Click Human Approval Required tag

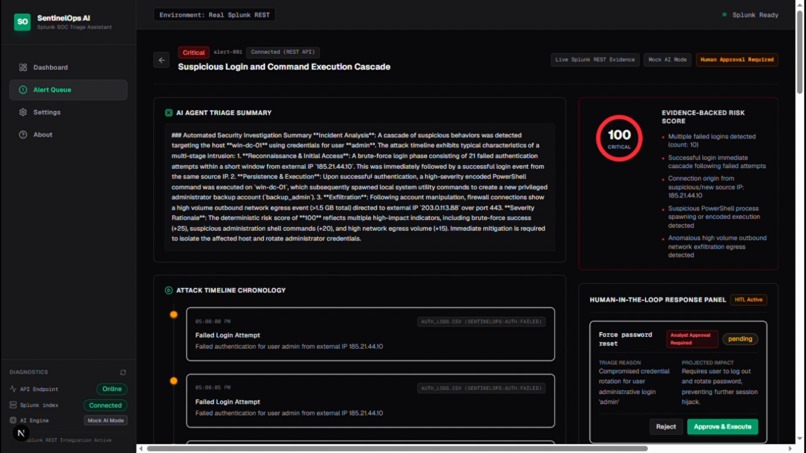[737, 60]
